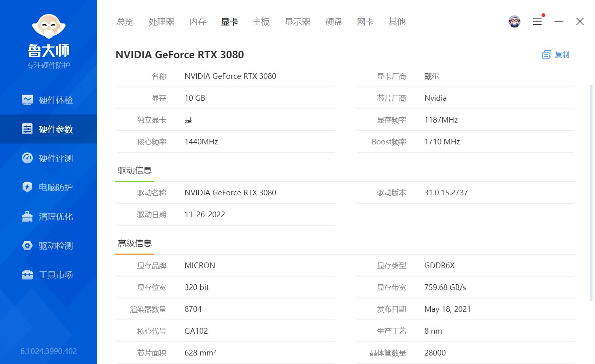
Task: Click the 驱动检测 hexagon icon
Action: pos(27,245)
